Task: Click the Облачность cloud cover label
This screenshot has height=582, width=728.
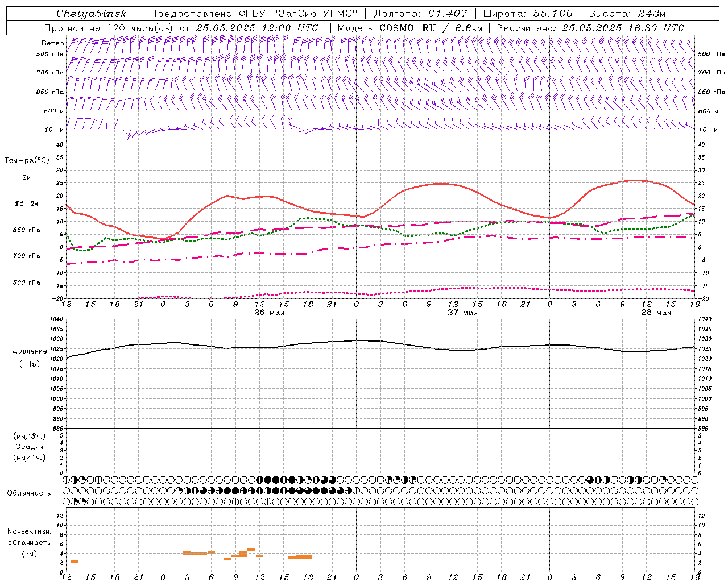Action: coord(29,493)
